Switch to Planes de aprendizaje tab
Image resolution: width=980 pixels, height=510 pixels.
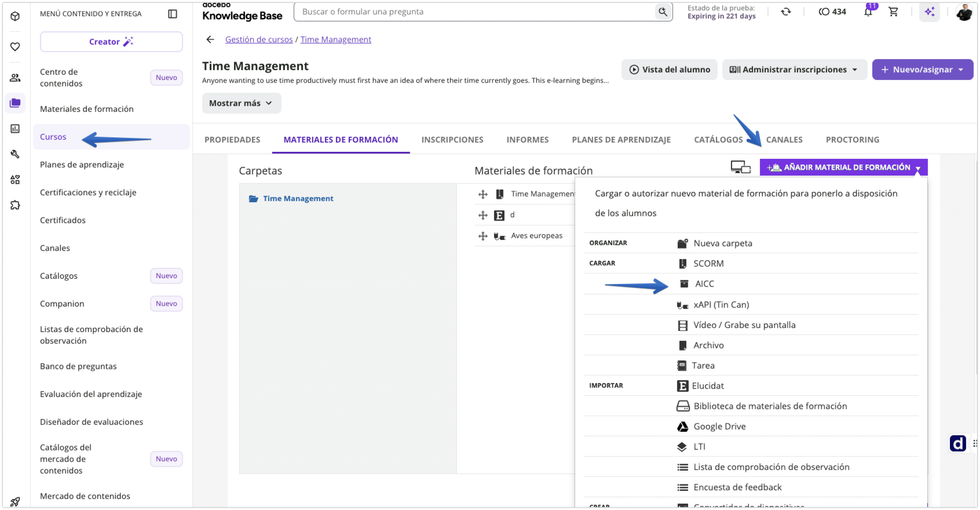[x=621, y=140]
